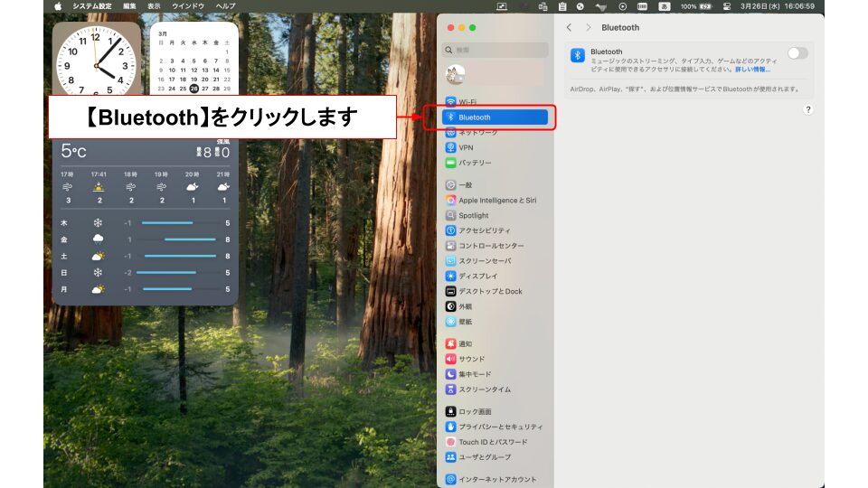Click the search field in sidebar

click(495, 51)
